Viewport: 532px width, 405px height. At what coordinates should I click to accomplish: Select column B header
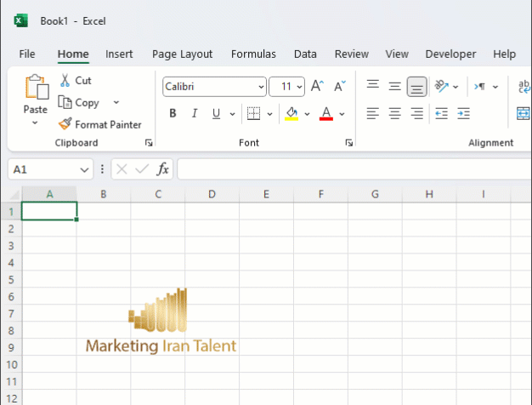[x=104, y=194]
